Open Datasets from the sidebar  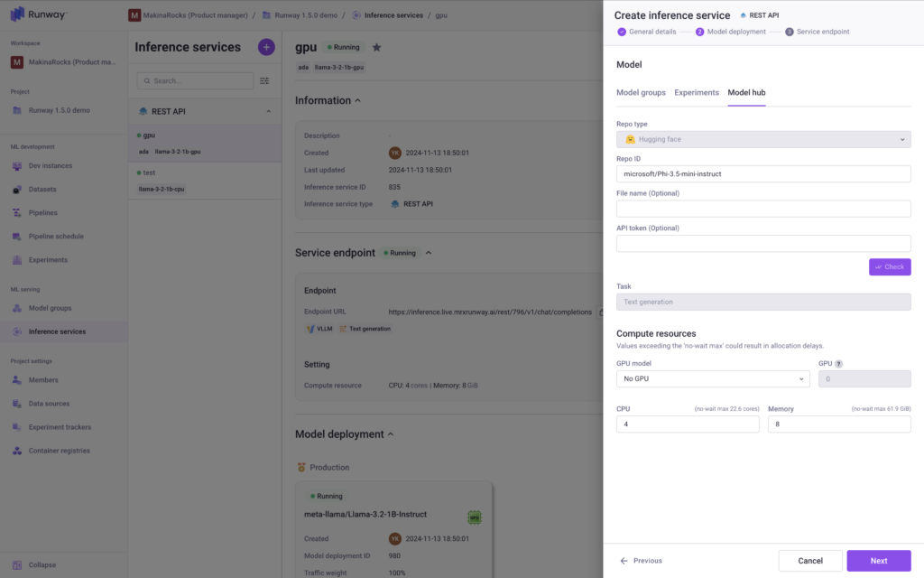click(x=42, y=190)
